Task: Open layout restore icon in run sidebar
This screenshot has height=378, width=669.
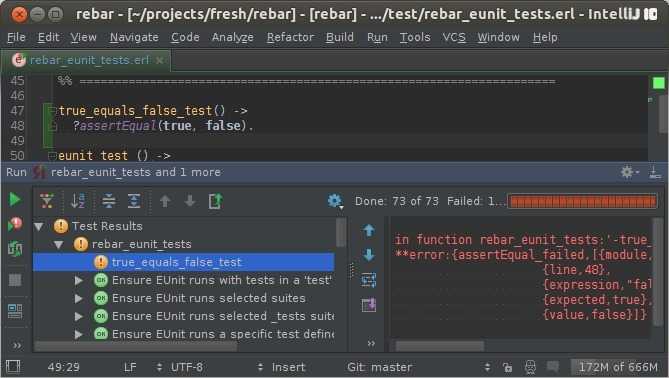Action: tap(15, 311)
